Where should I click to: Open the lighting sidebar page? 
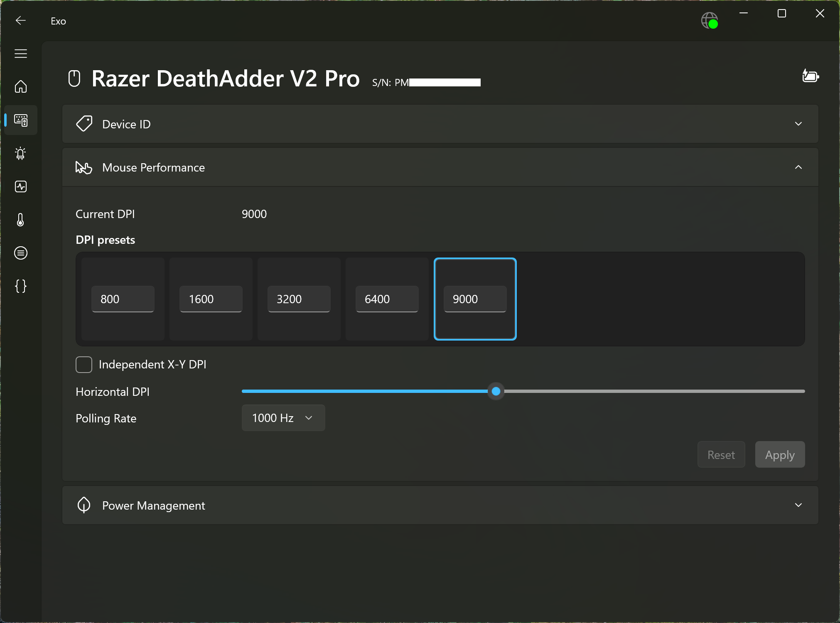(21, 153)
